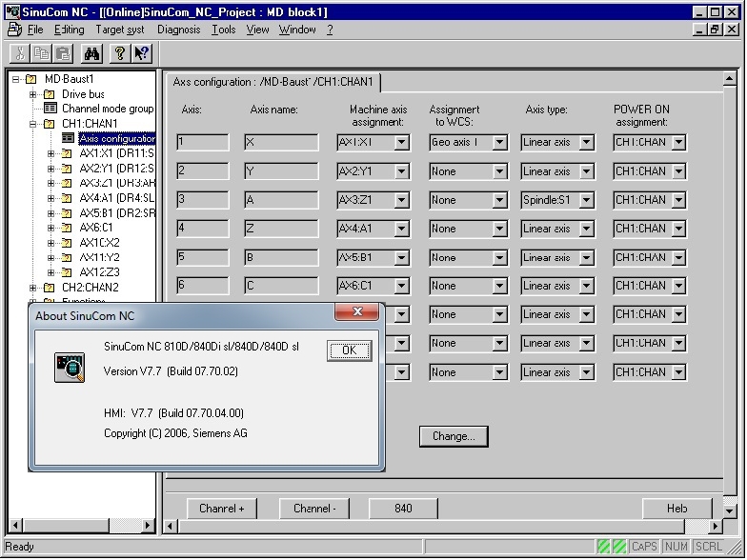Viewport: 747px width, 560px height.
Task: Select Axis configuration in the tree
Action: click(117, 139)
